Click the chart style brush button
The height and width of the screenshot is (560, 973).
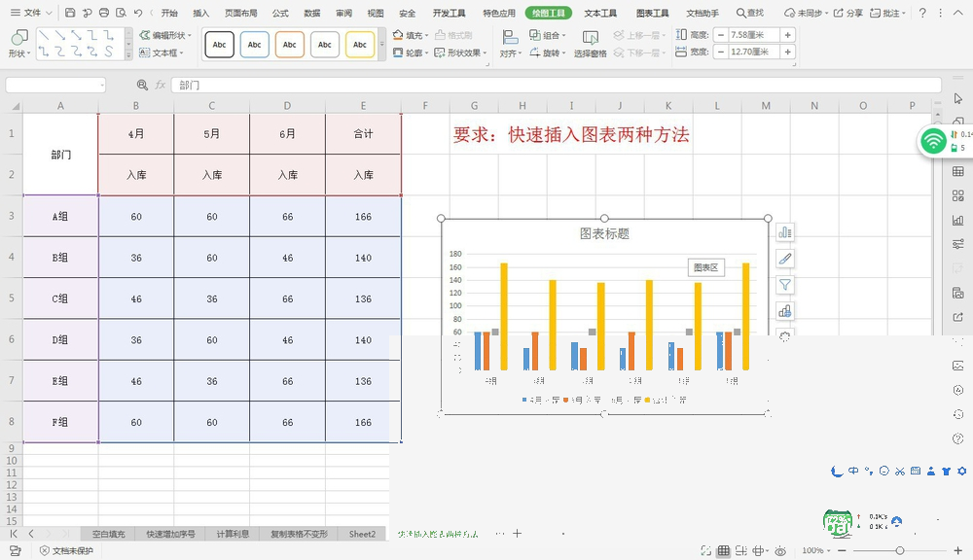[785, 259]
